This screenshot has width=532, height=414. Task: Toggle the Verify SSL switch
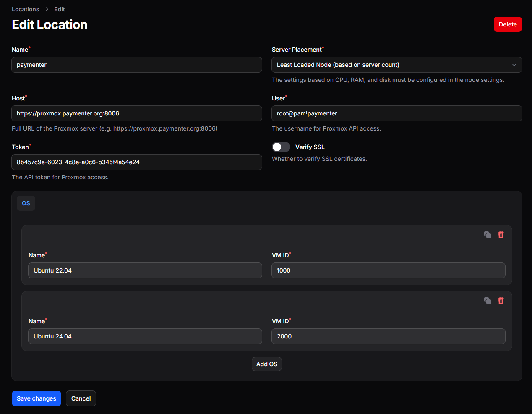[x=281, y=147]
